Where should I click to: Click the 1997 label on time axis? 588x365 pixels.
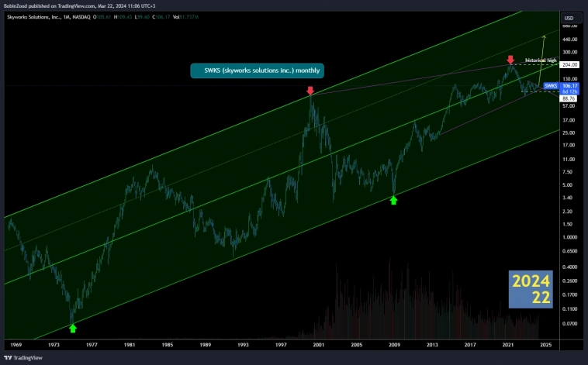281,345
